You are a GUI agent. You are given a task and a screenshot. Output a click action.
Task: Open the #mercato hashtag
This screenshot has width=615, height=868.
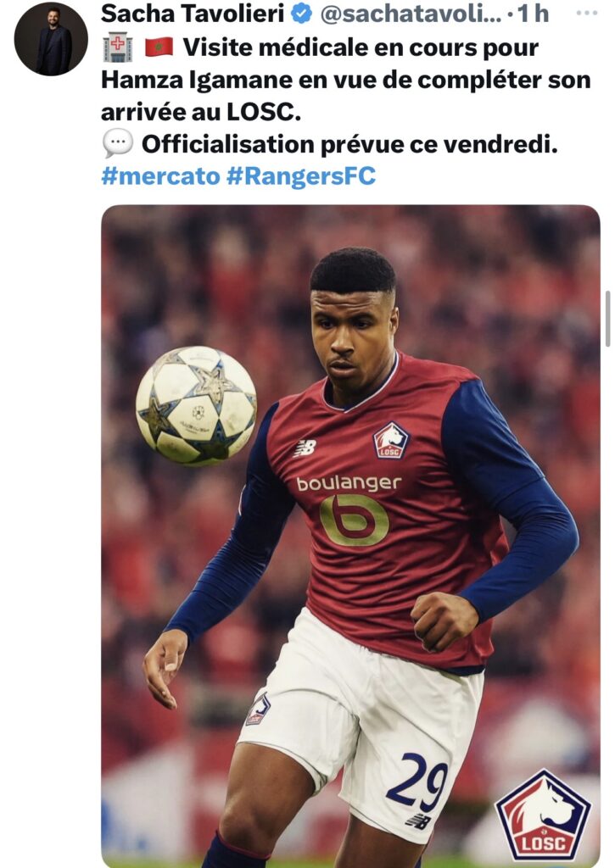[x=160, y=176]
